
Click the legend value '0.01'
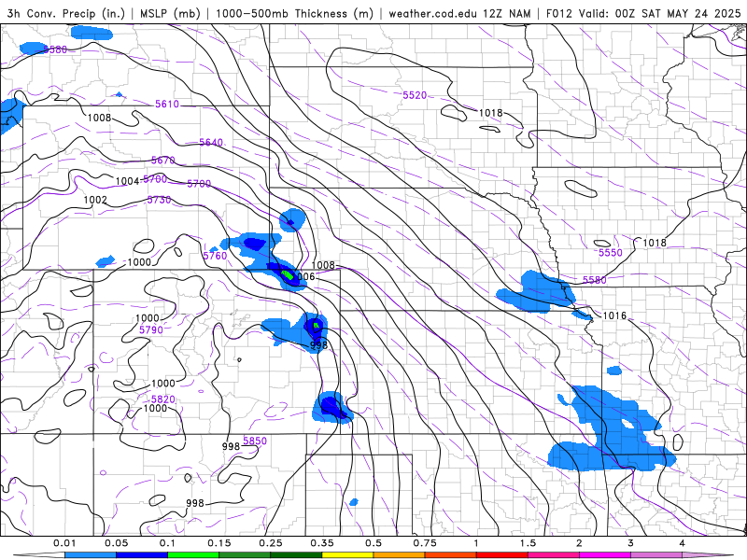coord(64,543)
